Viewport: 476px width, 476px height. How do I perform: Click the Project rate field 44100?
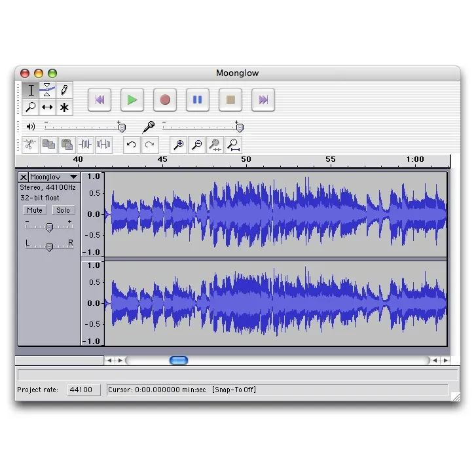click(x=84, y=390)
